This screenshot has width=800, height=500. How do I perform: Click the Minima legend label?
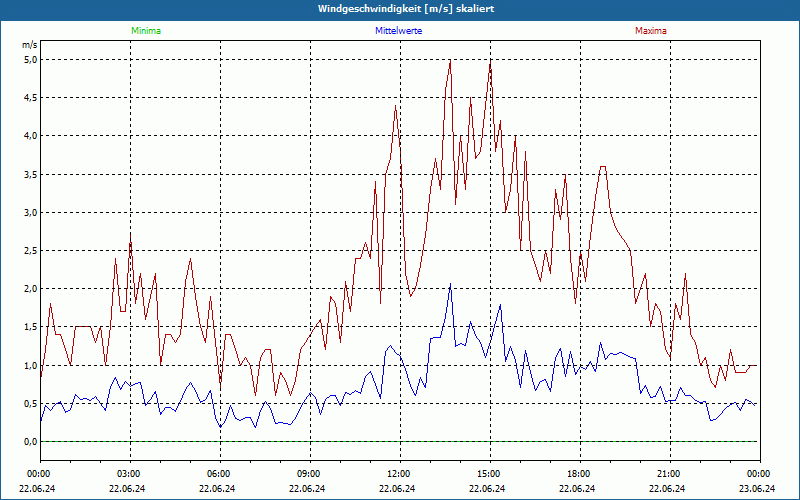coord(145,31)
